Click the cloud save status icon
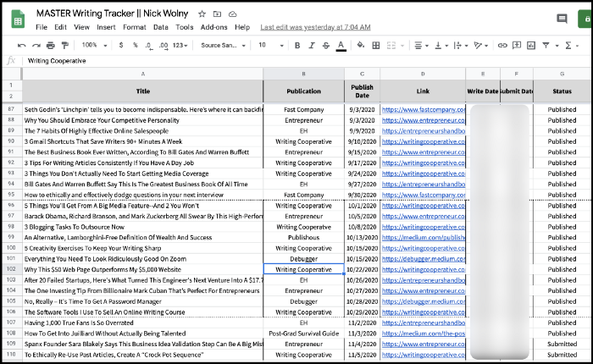Viewport: 593px width, 364px height. (x=233, y=14)
